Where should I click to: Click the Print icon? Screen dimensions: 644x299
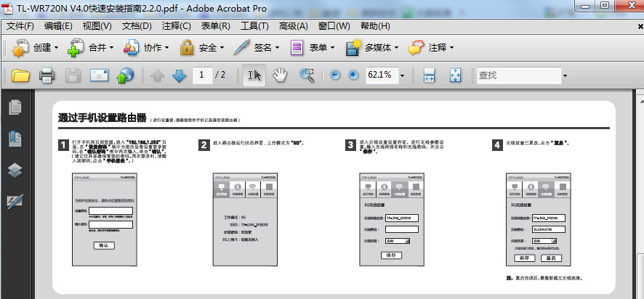tap(47, 75)
